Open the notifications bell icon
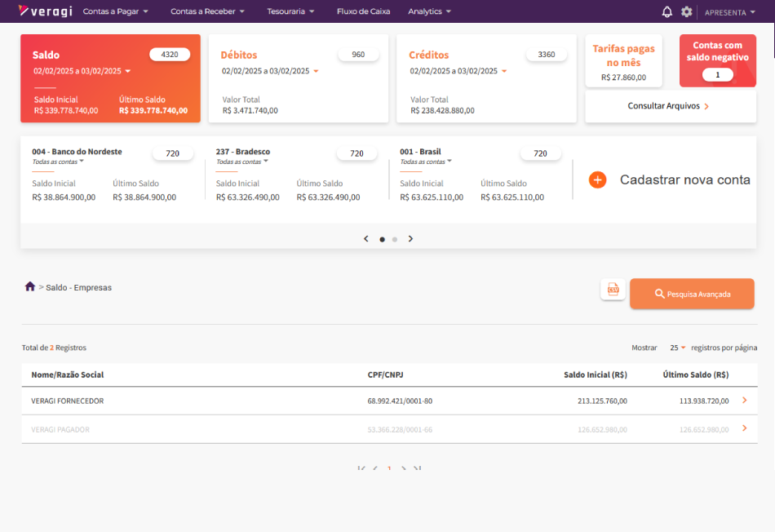 pyautogui.click(x=667, y=11)
